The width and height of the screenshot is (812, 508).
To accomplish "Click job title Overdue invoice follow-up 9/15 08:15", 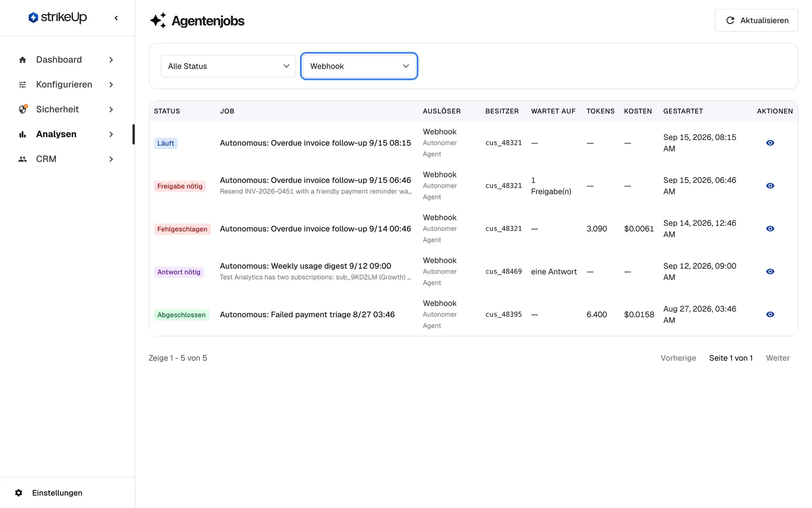I will click(x=315, y=143).
